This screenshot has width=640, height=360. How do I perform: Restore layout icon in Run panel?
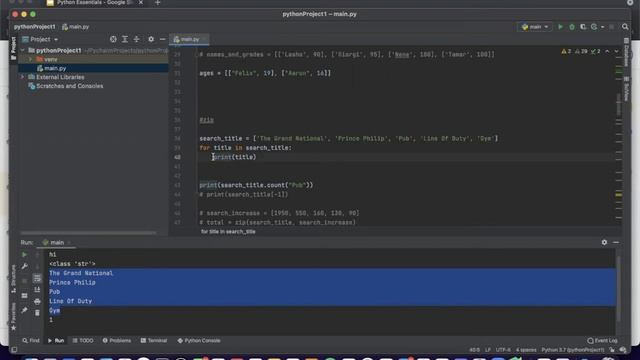[x=24, y=295]
